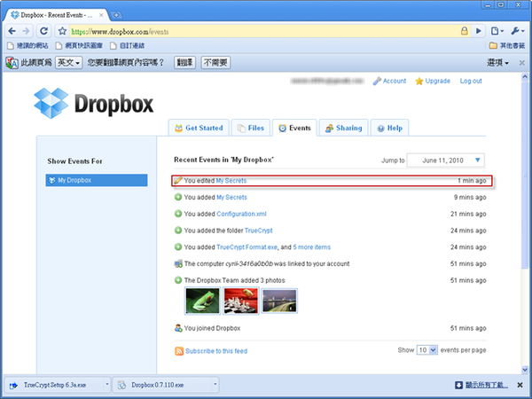
Task: Close the downloads bar
Action: click(520, 385)
